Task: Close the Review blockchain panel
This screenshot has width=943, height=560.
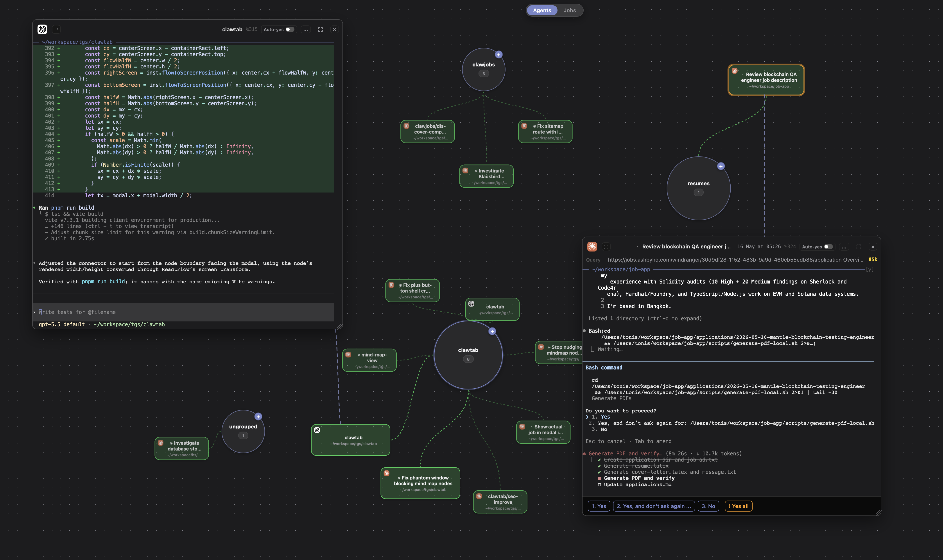Action: [872, 247]
